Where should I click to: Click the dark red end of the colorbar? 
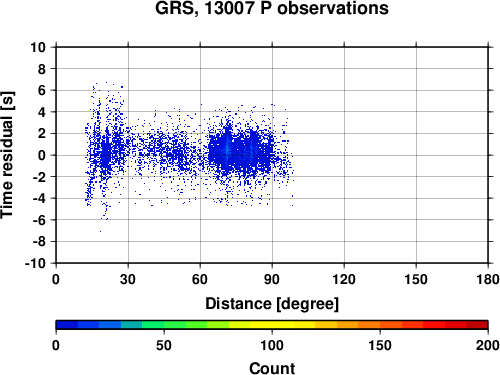pyautogui.click(x=477, y=325)
